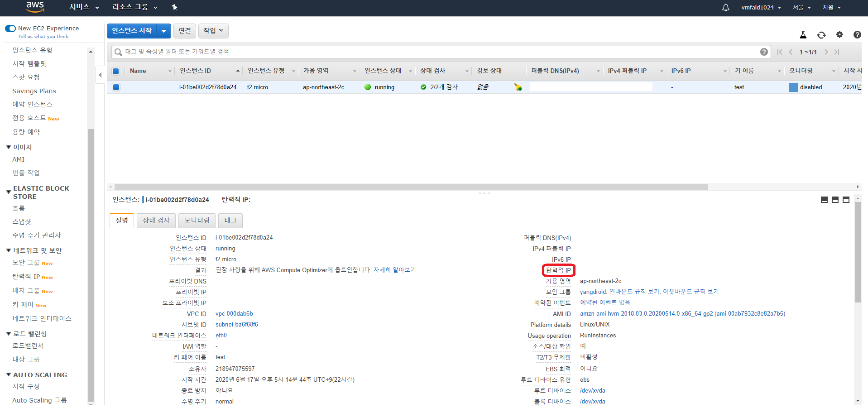Collapse the left sidebar with arrow handle
868x408 pixels.
(x=100, y=75)
